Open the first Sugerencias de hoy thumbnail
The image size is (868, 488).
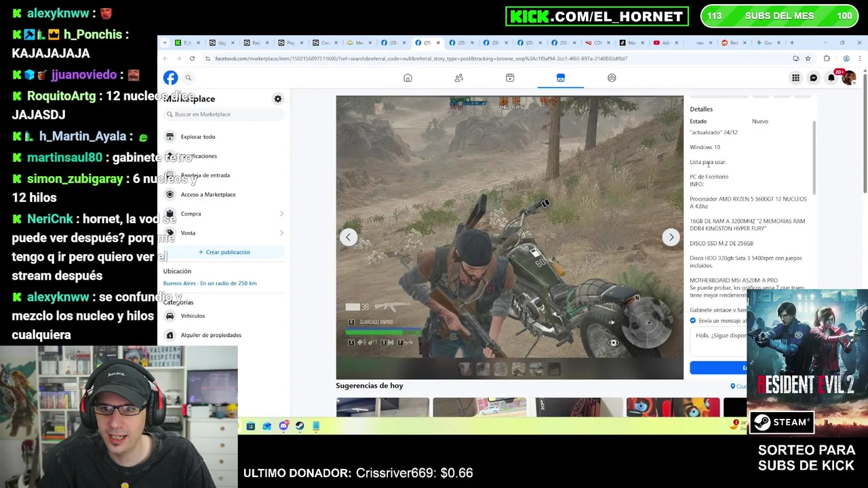pos(382,407)
